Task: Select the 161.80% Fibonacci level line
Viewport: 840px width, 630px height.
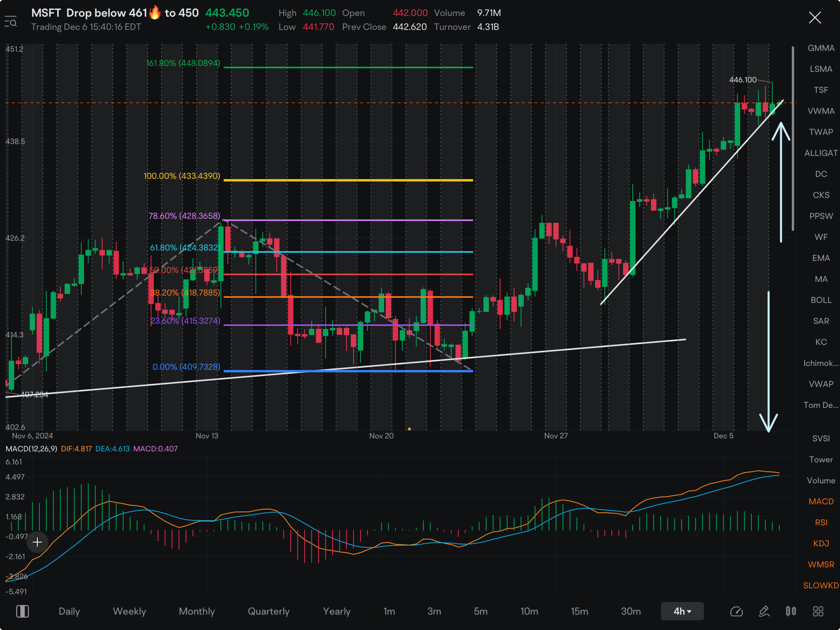Action: 348,68
